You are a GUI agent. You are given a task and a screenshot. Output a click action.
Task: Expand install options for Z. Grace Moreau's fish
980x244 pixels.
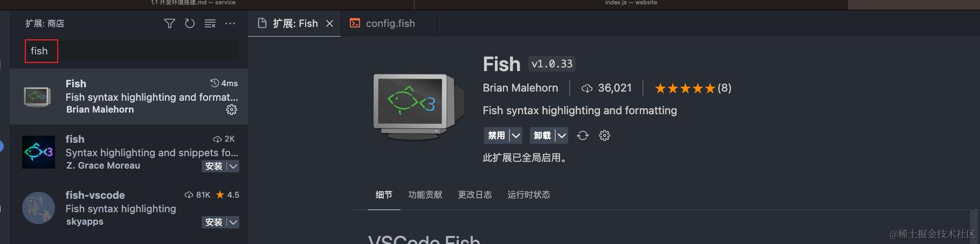click(233, 166)
